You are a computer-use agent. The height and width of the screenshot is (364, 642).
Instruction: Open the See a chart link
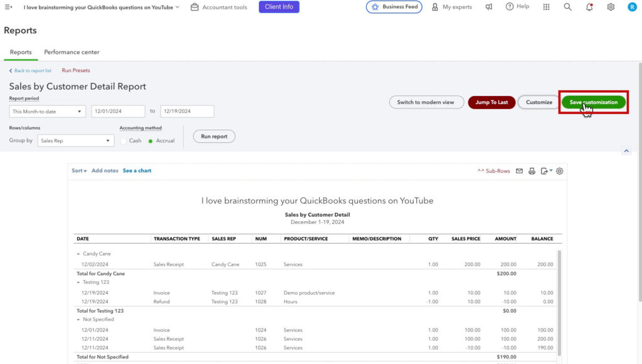137,170
